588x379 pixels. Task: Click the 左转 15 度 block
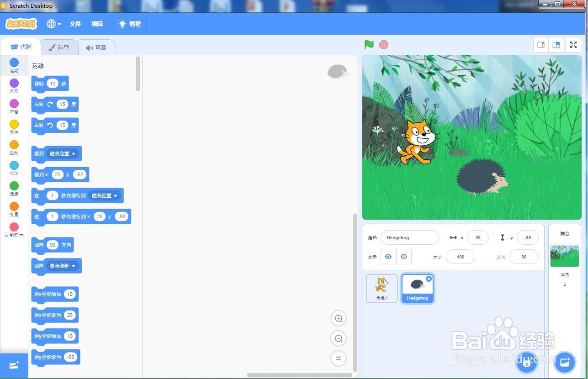[55, 125]
